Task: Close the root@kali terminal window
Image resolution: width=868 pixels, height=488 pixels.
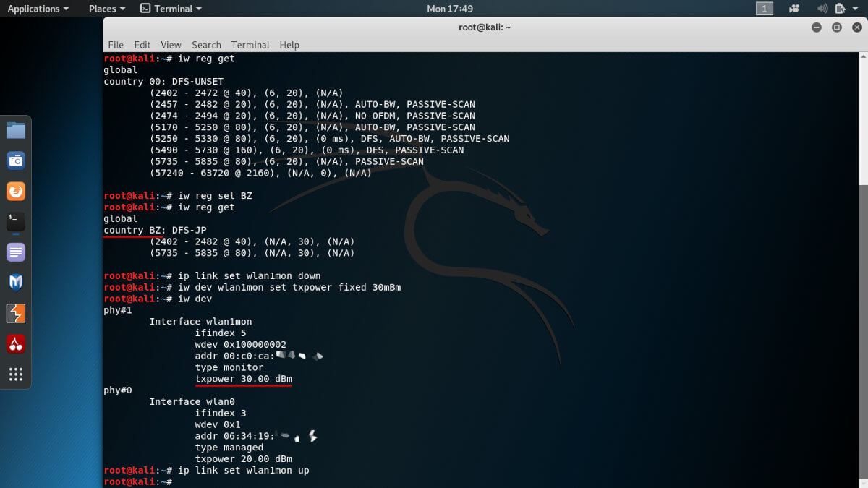Action: point(857,27)
